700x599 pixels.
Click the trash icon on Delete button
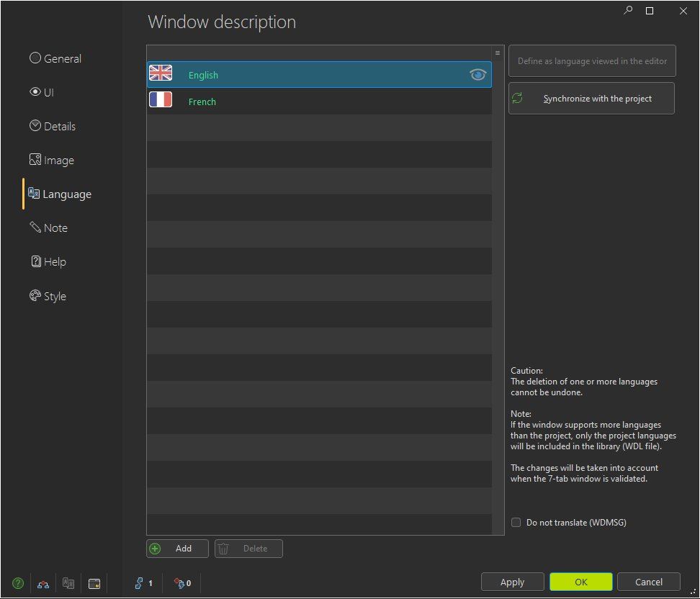tap(223, 549)
